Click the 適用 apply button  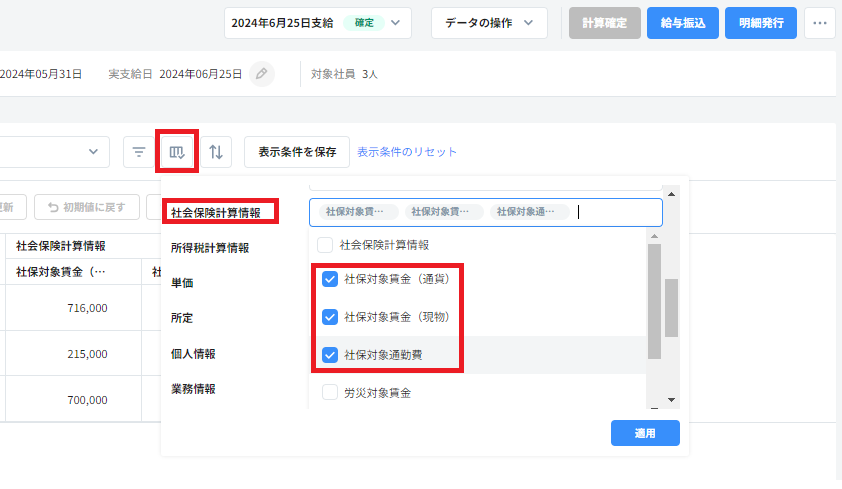[645, 433]
